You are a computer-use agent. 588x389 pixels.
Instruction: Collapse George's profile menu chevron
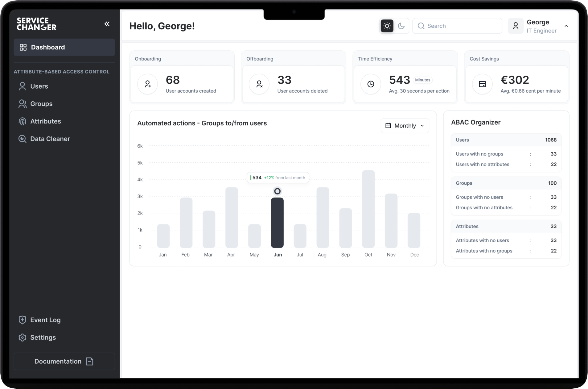tap(566, 26)
